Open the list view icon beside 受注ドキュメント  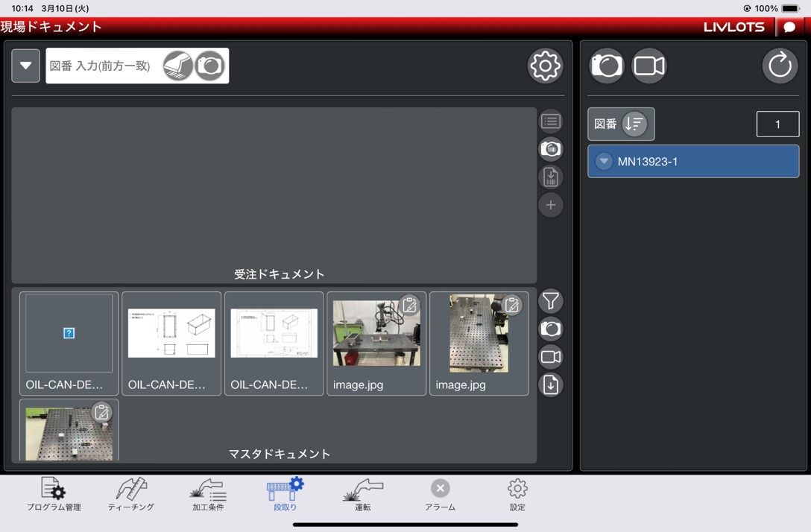(551, 121)
